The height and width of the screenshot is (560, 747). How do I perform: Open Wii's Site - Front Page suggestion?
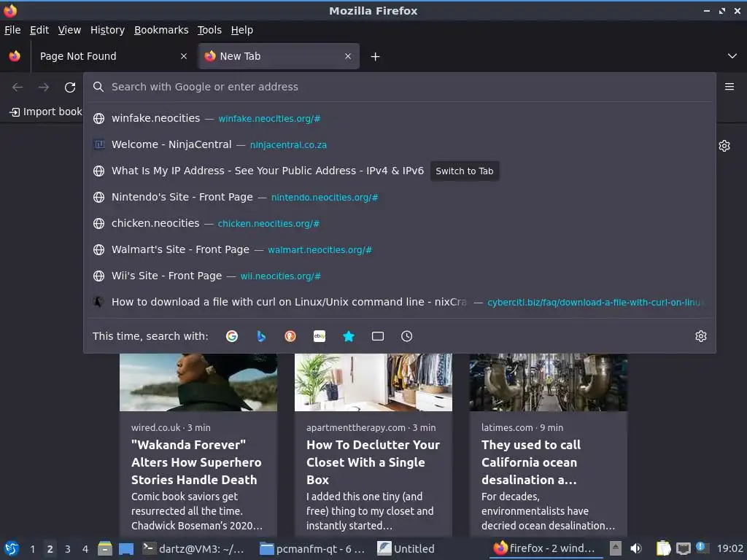pyautogui.click(x=399, y=275)
